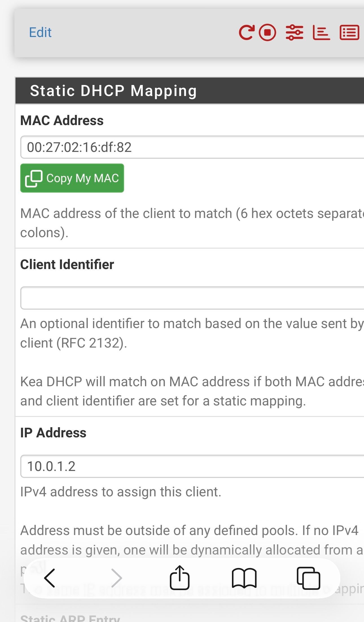Open the Safari share sheet icon
The height and width of the screenshot is (622, 364).
tap(179, 577)
